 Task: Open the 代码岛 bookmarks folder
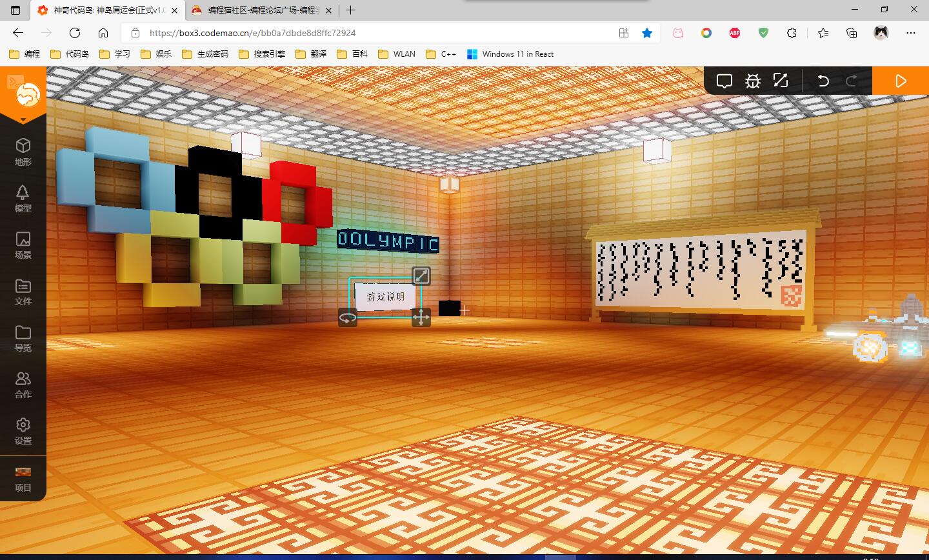70,54
